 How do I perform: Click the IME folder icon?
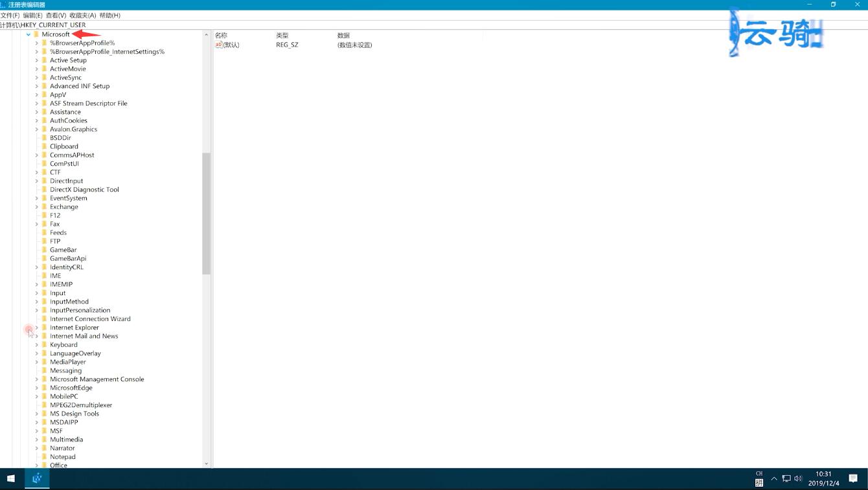coord(45,276)
